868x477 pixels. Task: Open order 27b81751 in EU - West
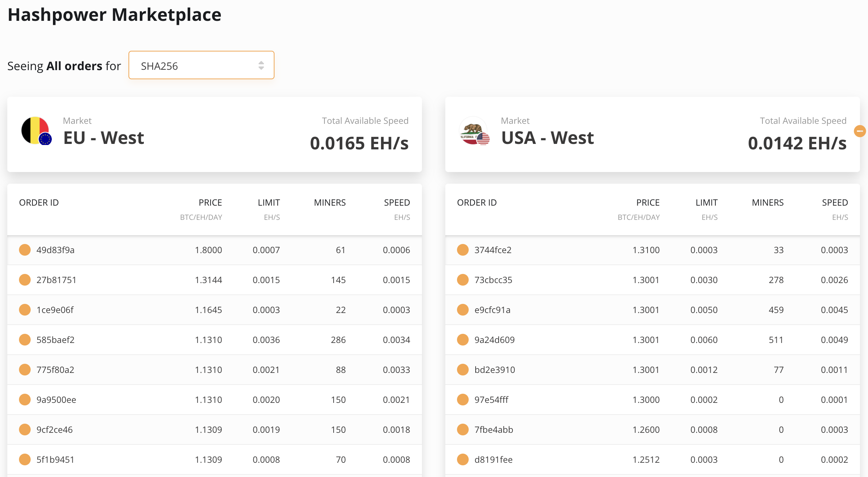point(56,280)
